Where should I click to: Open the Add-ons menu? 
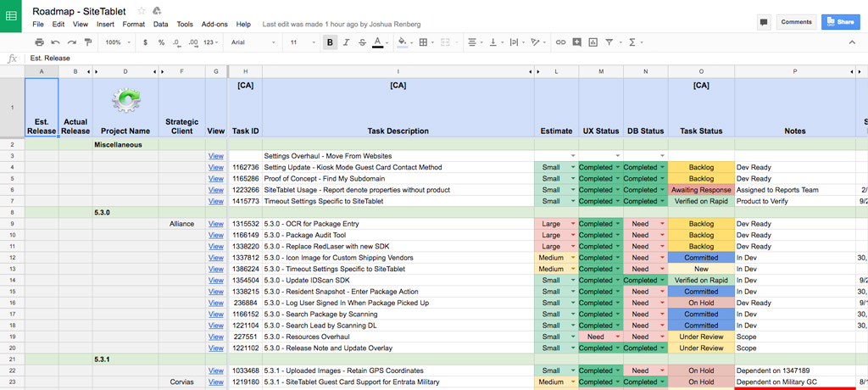214,25
